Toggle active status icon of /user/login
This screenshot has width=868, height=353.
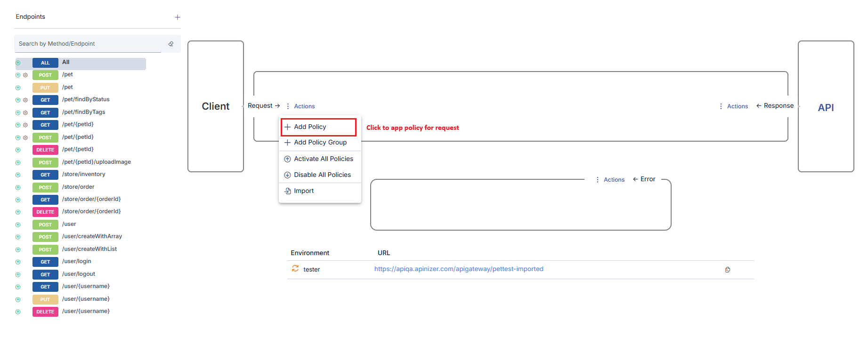pyautogui.click(x=18, y=262)
